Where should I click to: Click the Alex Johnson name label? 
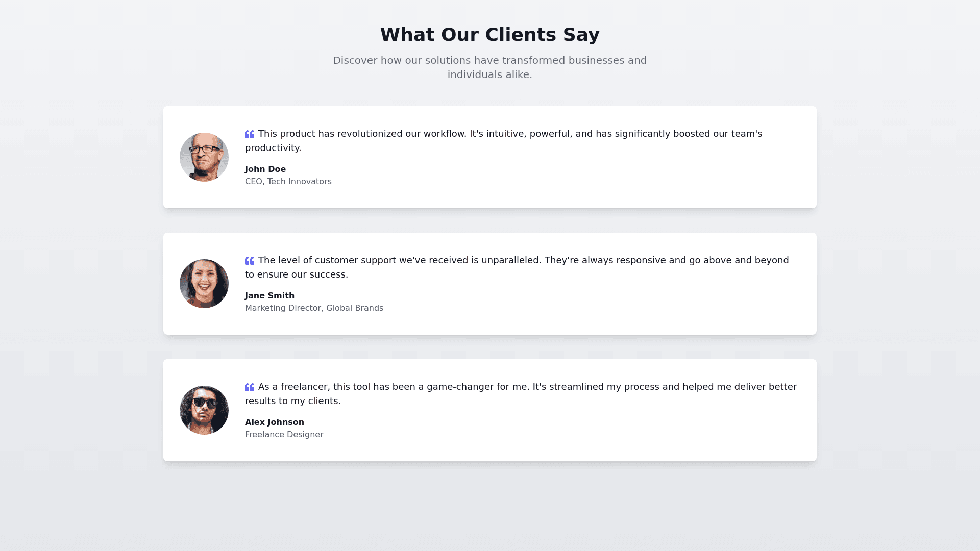[x=275, y=422]
